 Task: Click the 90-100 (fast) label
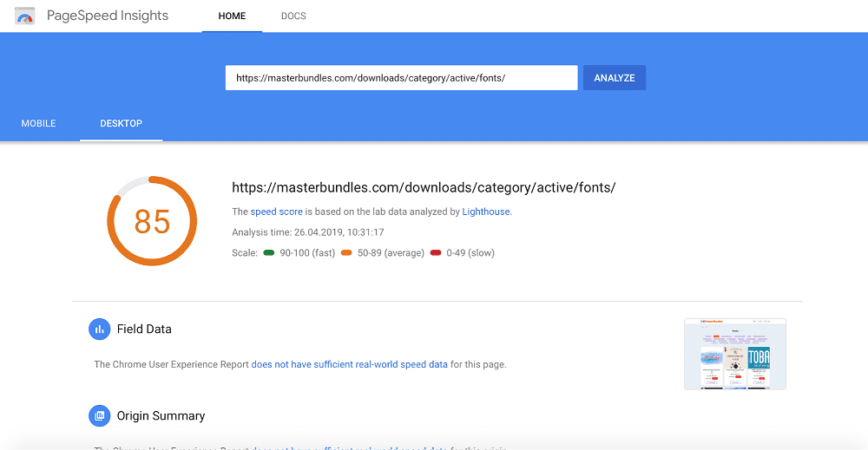point(307,252)
